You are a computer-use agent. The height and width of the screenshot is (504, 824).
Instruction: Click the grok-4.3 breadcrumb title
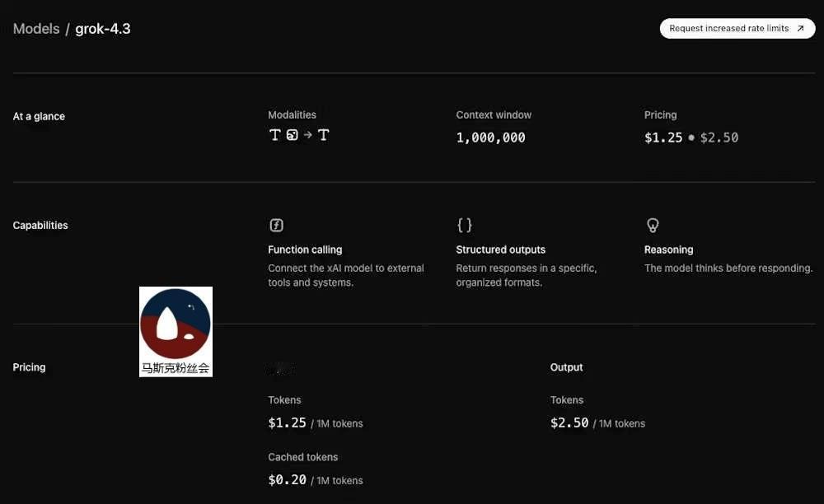pyautogui.click(x=102, y=29)
